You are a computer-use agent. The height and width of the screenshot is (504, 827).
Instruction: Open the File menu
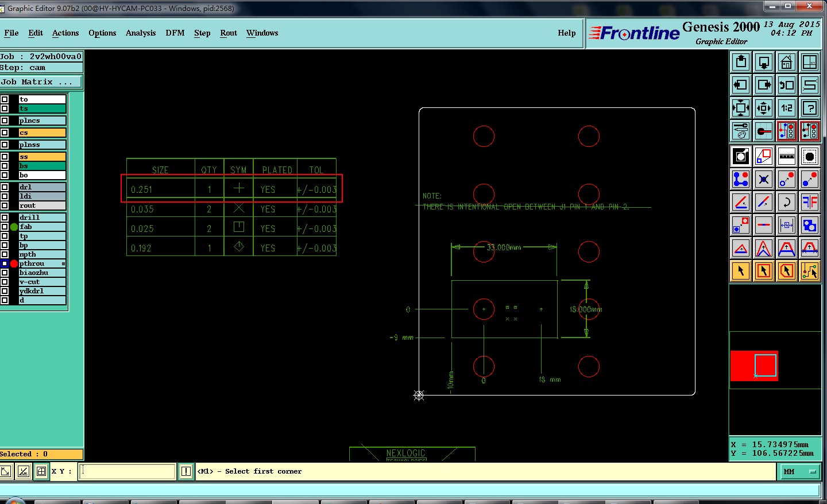[11, 33]
